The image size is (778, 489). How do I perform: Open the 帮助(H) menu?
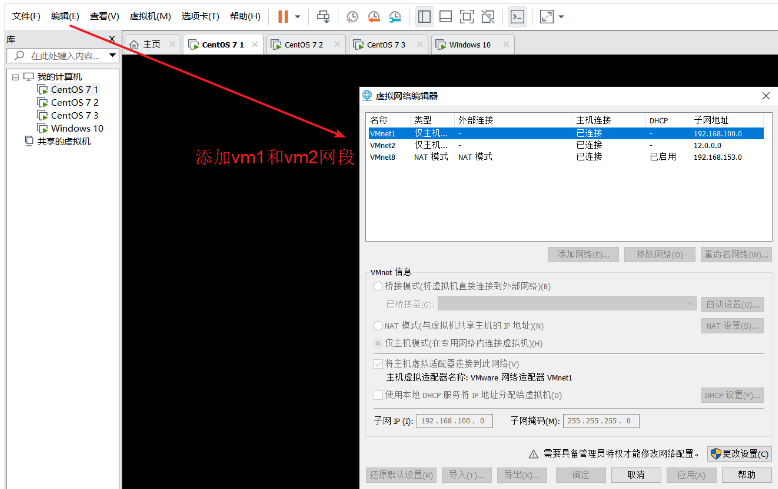point(245,16)
